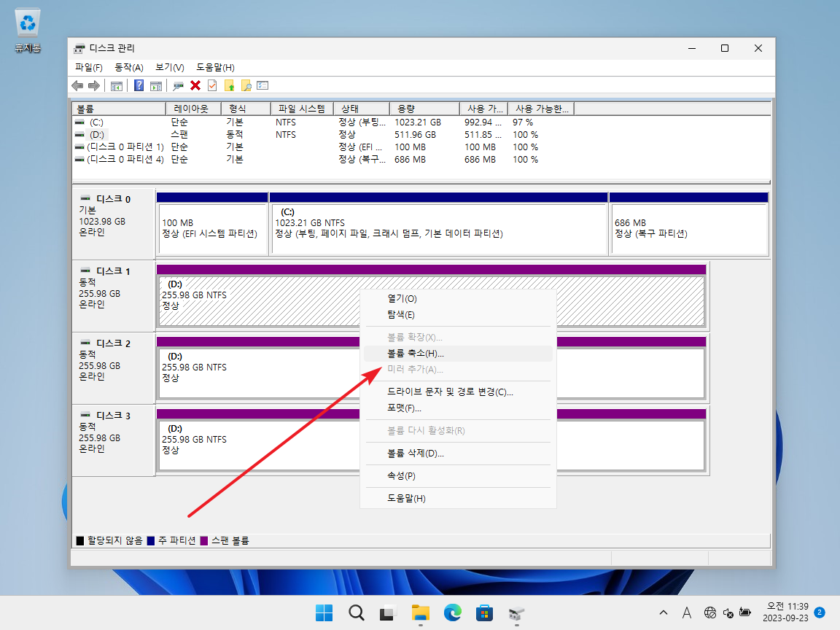The width and height of the screenshot is (840, 630).
Task: Click the network status tray icon
Action: [x=710, y=612]
